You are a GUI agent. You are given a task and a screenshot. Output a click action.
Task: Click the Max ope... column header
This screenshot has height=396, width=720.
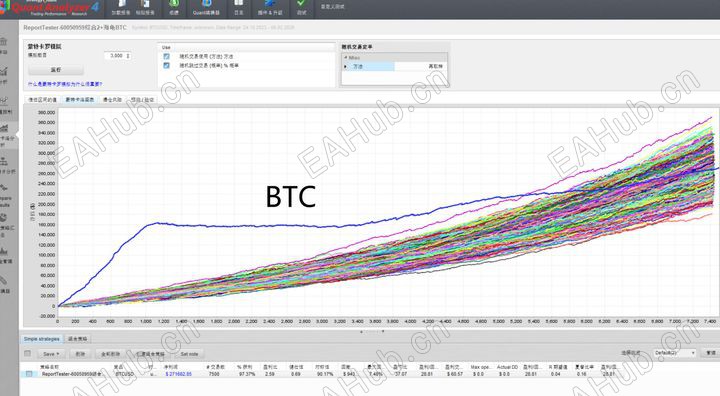point(480,367)
